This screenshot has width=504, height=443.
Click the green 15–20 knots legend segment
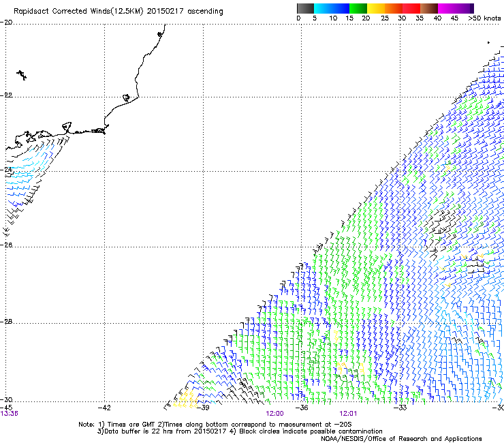coord(358,8)
